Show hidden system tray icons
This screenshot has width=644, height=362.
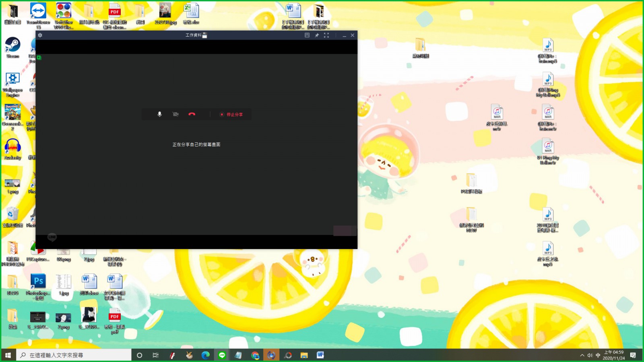coord(582,355)
